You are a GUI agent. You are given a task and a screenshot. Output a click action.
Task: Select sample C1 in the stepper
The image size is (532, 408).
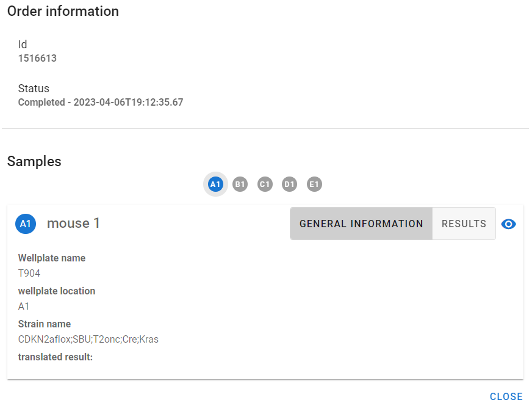click(265, 184)
